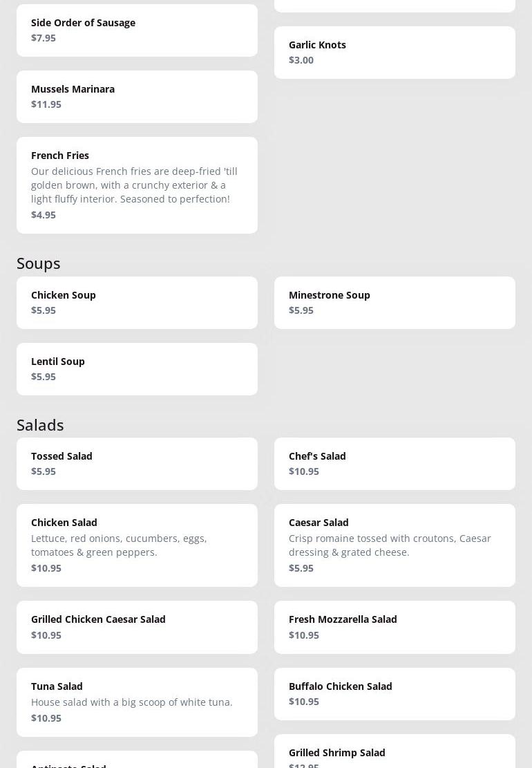This screenshot has width=532, height=768.
Task: Click the Salads section heading
Action: coord(40,425)
